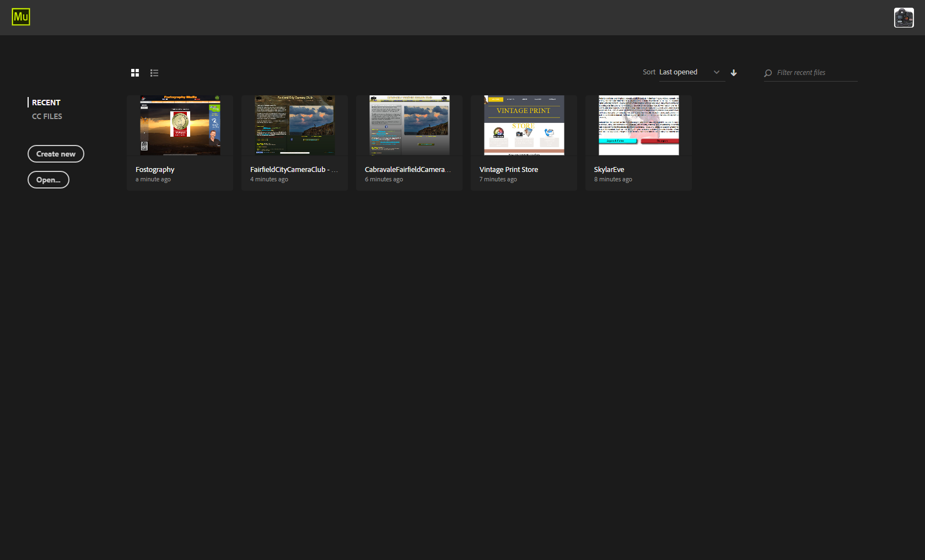Open the CabravaleFairfieldCamera thumbnail
Image resolution: width=925 pixels, height=560 pixels.
[x=410, y=125]
